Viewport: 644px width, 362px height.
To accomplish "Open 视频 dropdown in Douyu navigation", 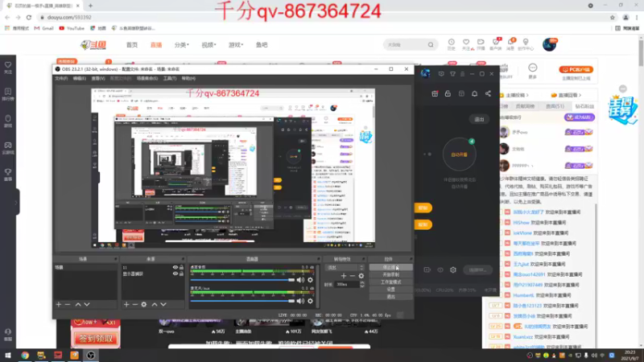I will tap(208, 45).
